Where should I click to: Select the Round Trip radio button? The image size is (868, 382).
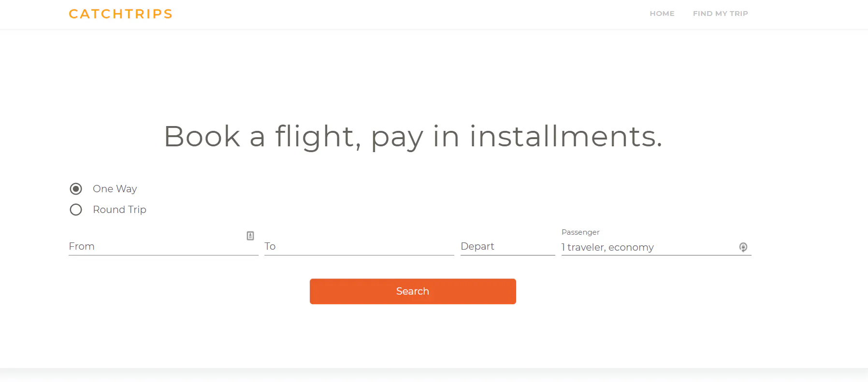tap(76, 210)
